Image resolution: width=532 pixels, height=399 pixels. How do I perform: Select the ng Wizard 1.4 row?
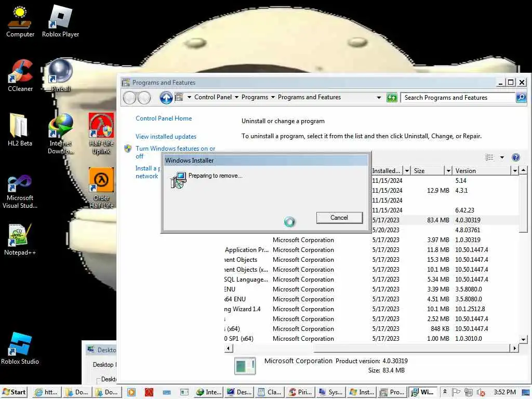pos(371,309)
